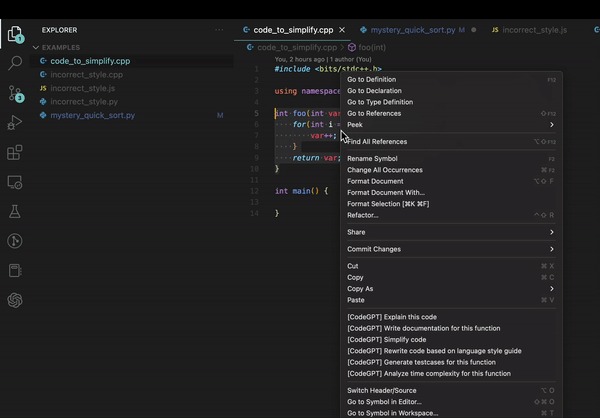This screenshot has width=600, height=418.
Task: Open incorrect_style.py in the explorer
Action: pos(132,102)
